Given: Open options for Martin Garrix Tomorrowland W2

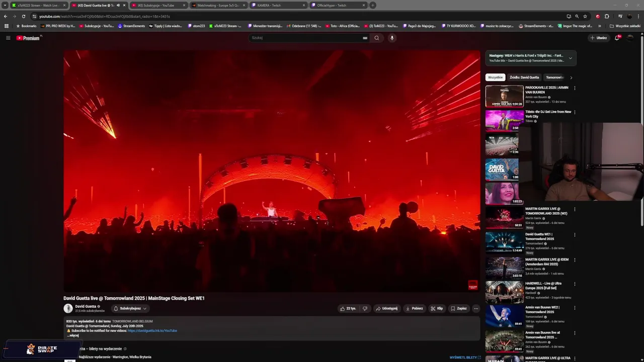Looking at the screenshot, I should (x=575, y=209).
